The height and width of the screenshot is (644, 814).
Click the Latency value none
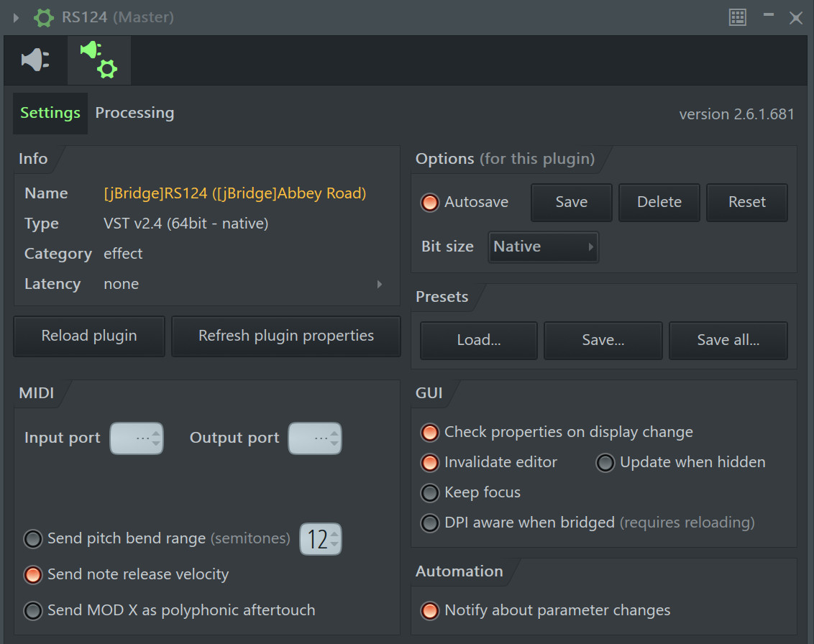click(x=121, y=285)
